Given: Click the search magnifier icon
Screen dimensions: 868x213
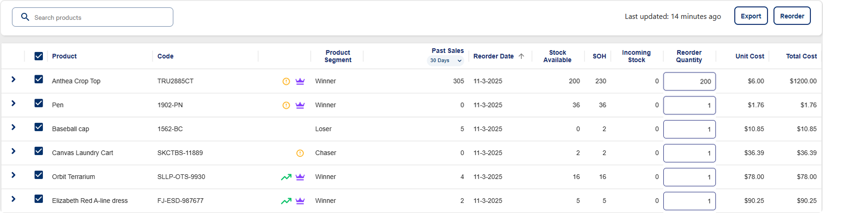Looking at the screenshot, I should click(25, 17).
